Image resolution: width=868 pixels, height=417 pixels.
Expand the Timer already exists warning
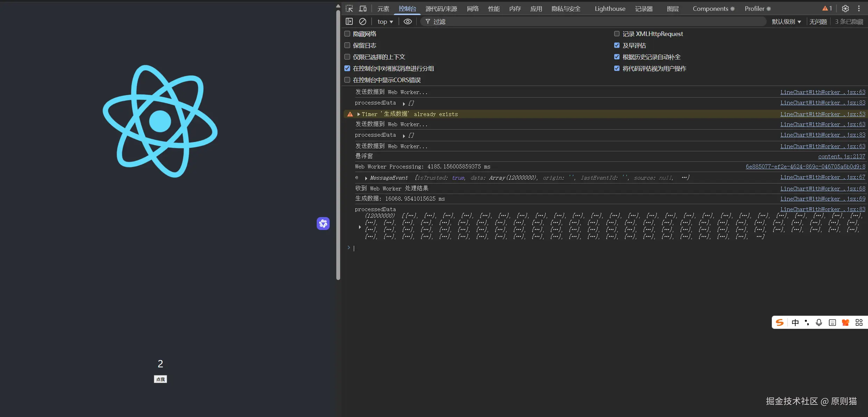(x=359, y=114)
